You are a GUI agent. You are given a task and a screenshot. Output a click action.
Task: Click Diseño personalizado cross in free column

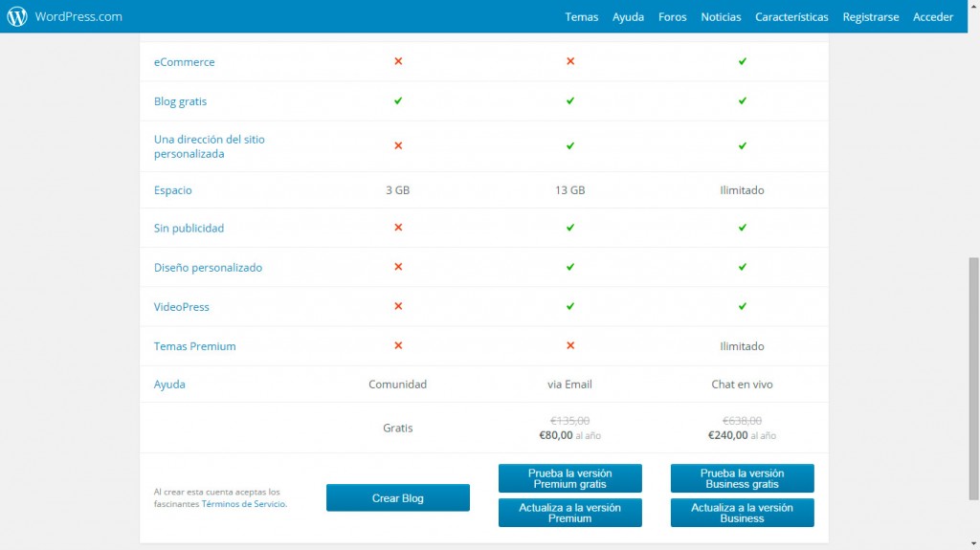pyautogui.click(x=398, y=267)
